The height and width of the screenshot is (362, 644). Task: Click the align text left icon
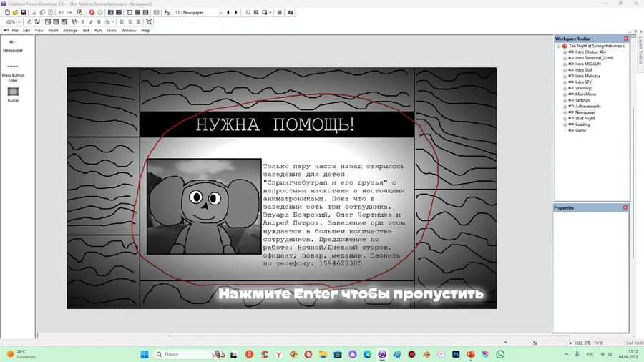pyautogui.click(x=122, y=21)
